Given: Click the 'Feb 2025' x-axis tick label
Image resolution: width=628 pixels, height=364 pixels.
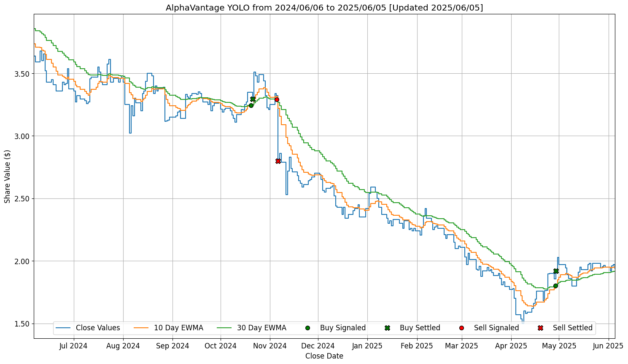Looking at the screenshot, I should click(x=417, y=346).
